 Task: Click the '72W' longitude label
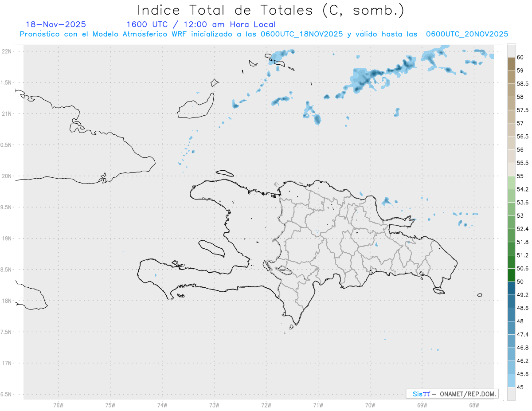(x=266, y=405)
